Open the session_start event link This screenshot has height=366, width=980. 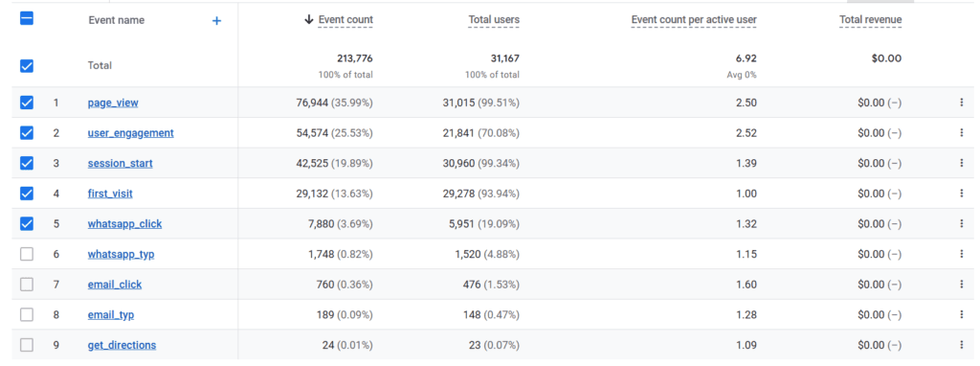pyautogui.click(x=120, y=163)
